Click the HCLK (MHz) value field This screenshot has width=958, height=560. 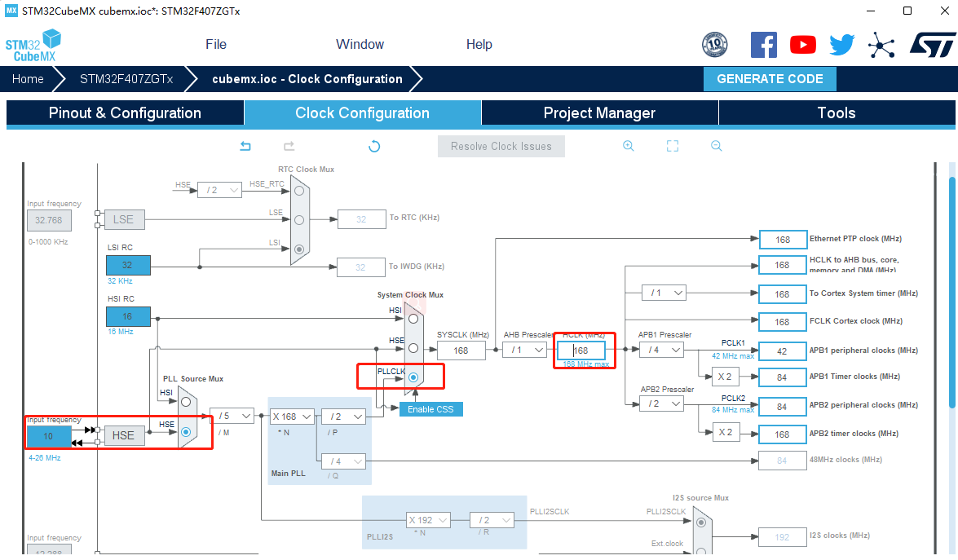[x=581, y=351]
